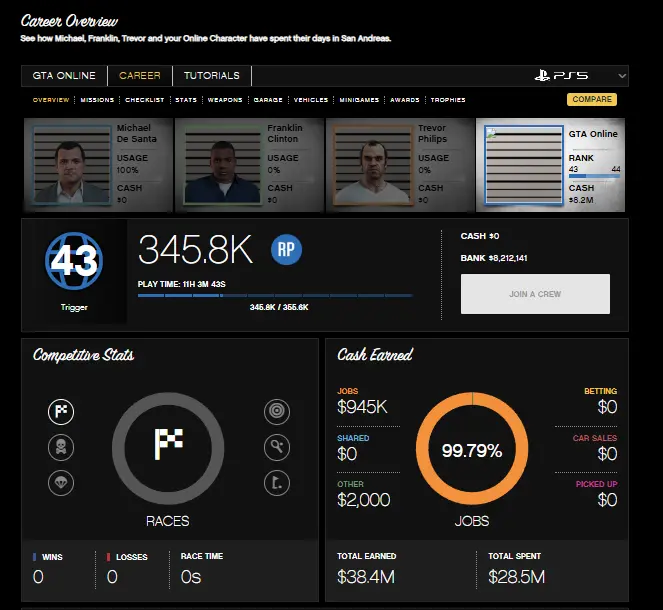
Task: Click the Join a Crew button
Action: click(x=534, y=294)
